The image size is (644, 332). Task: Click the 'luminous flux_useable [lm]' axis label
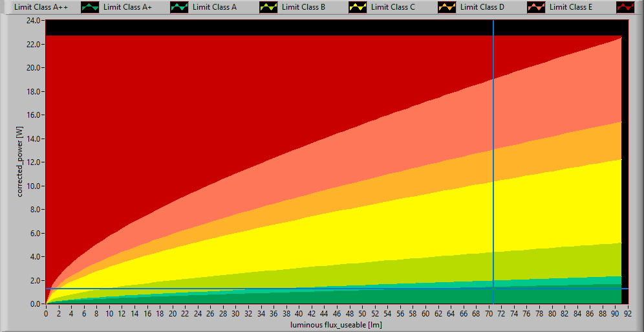click(x=336, y=324)
